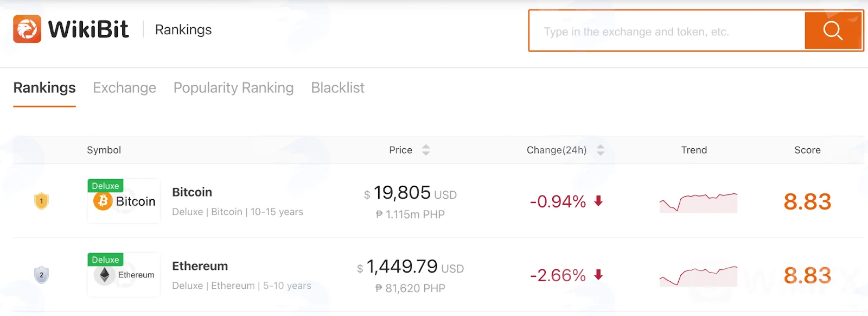Image resolution: width=868 pixels, height=316 pixels.
Task: Click the silver rank 2 shield badge
Action: coord(41,275)
